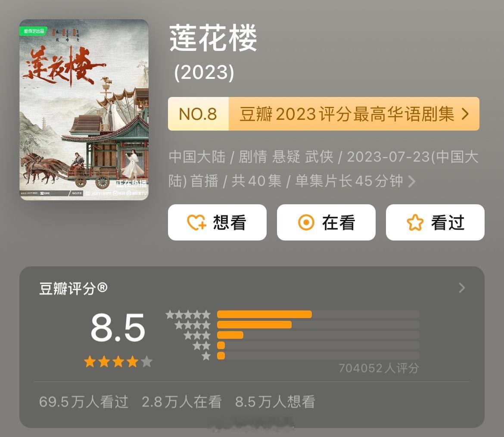
Task: Mark the show as 在看
Action: coord(326,222)
